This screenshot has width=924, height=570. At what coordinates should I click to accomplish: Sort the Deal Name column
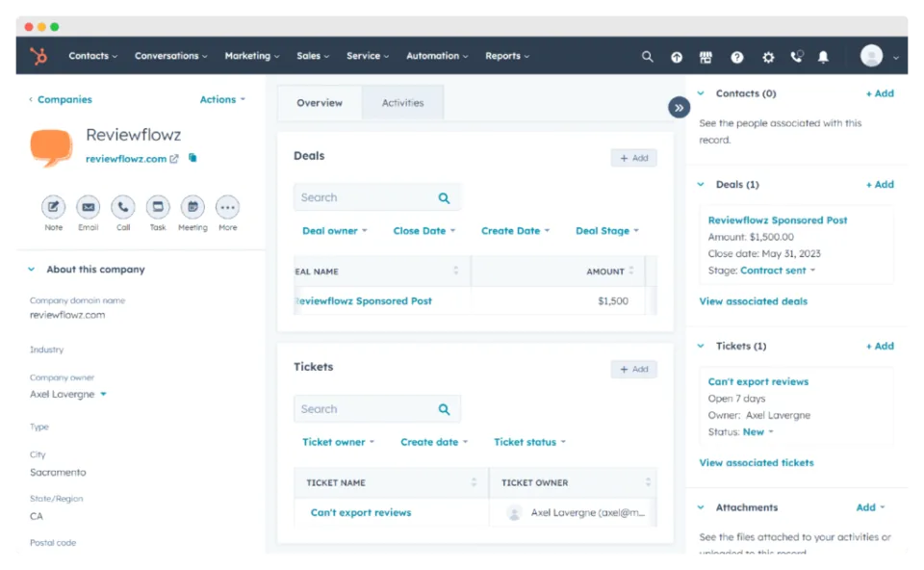(x=455, y=271)
